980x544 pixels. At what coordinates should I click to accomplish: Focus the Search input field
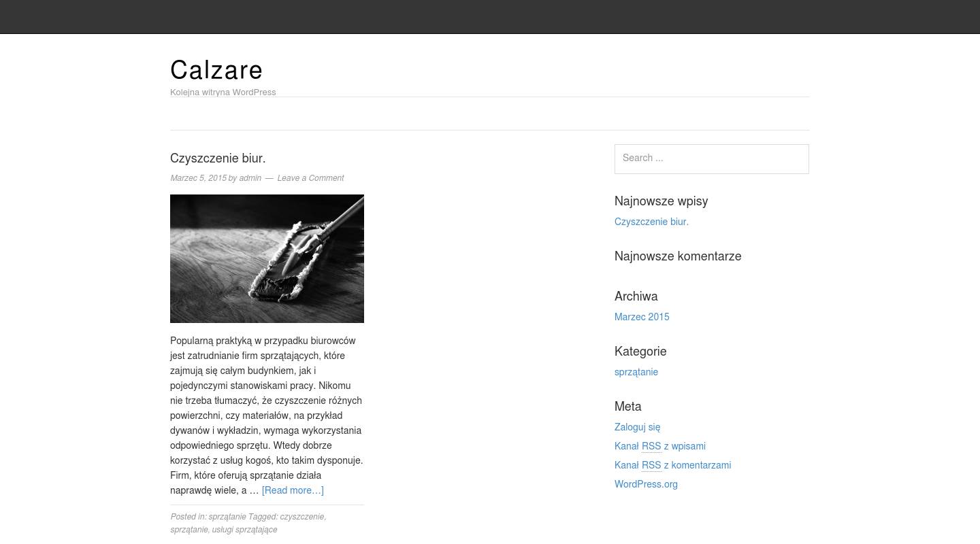pos(712,158)
